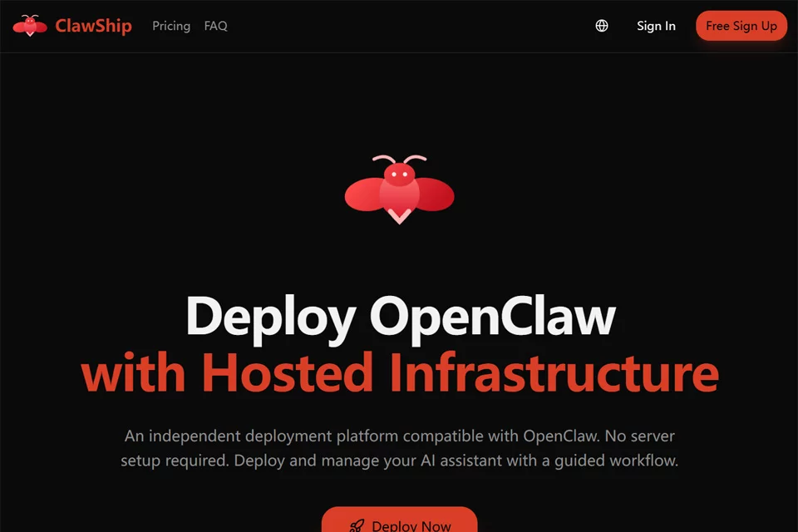Click the "An independent deployment platform" description text
Screen dimensions: 798x532
click(x=400, y=448)
